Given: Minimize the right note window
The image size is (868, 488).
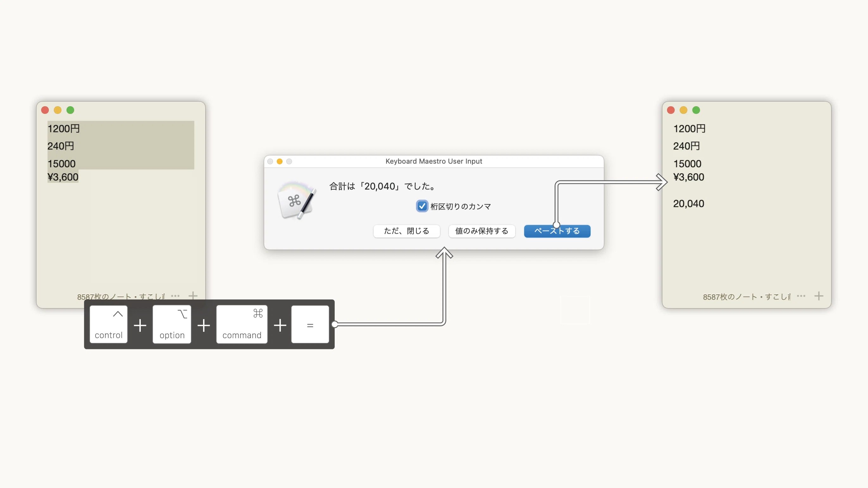Looking at the screenshot, I should [x=683, y=110].
